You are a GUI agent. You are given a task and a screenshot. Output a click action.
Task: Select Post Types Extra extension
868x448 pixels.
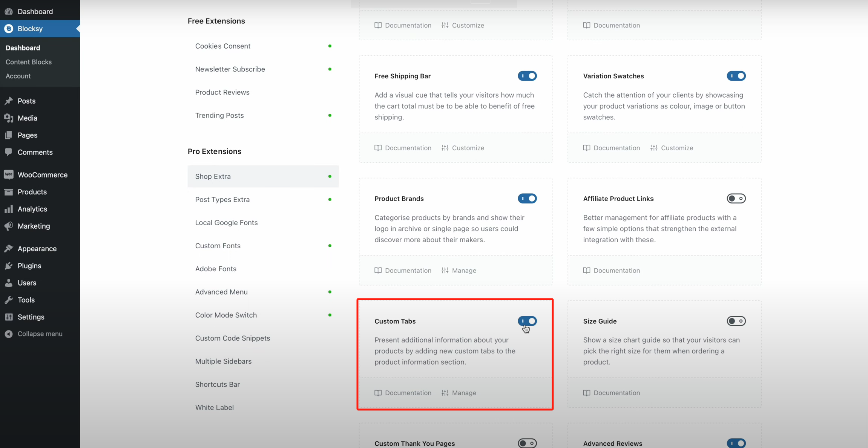tap(222, 199)
